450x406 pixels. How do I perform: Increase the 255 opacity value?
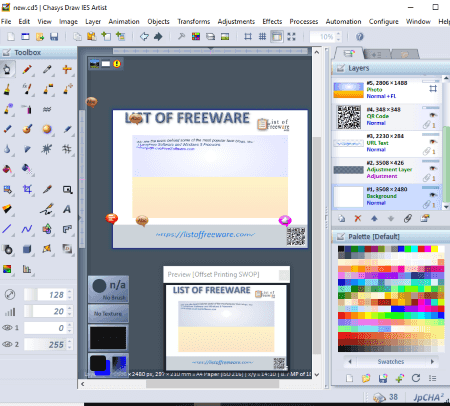(x=69, y=342)
